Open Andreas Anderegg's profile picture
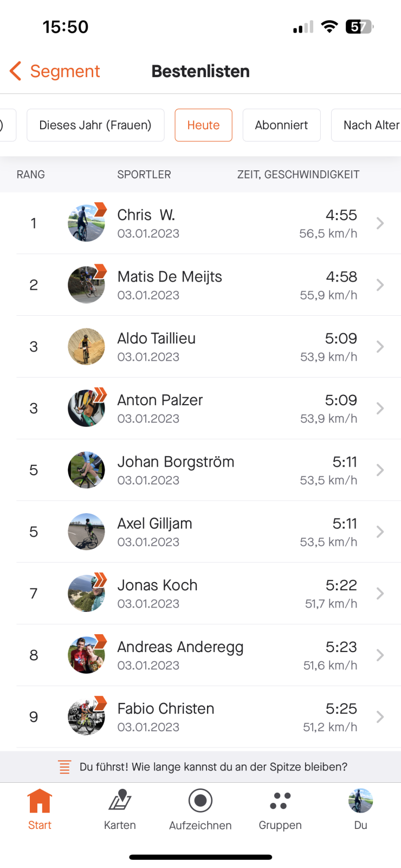 point(86,655)
